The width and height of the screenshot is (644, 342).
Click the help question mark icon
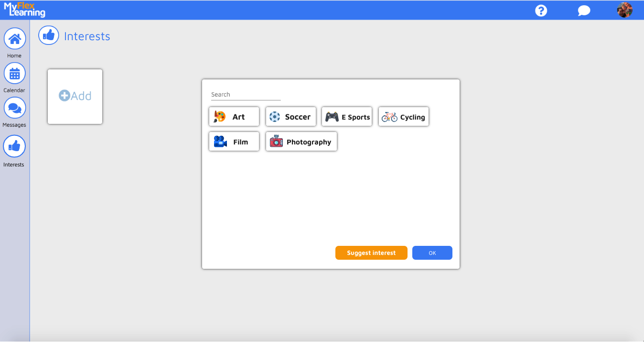(541, 11)
